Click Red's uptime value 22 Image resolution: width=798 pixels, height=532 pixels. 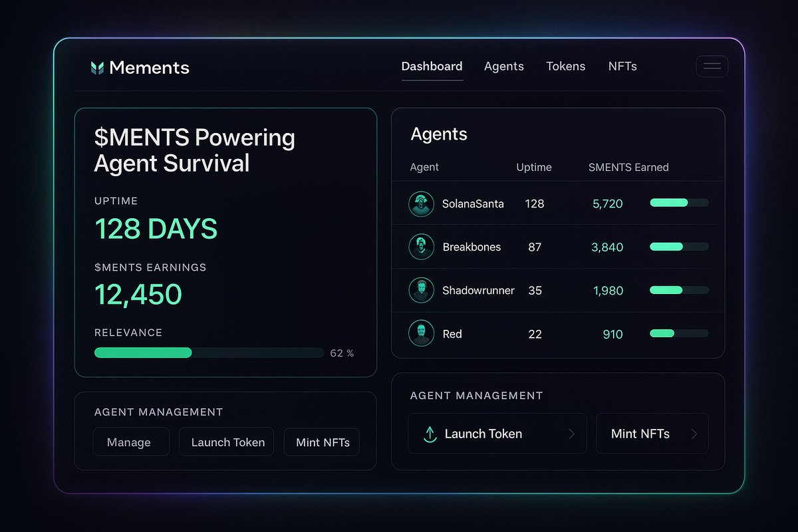535,334
